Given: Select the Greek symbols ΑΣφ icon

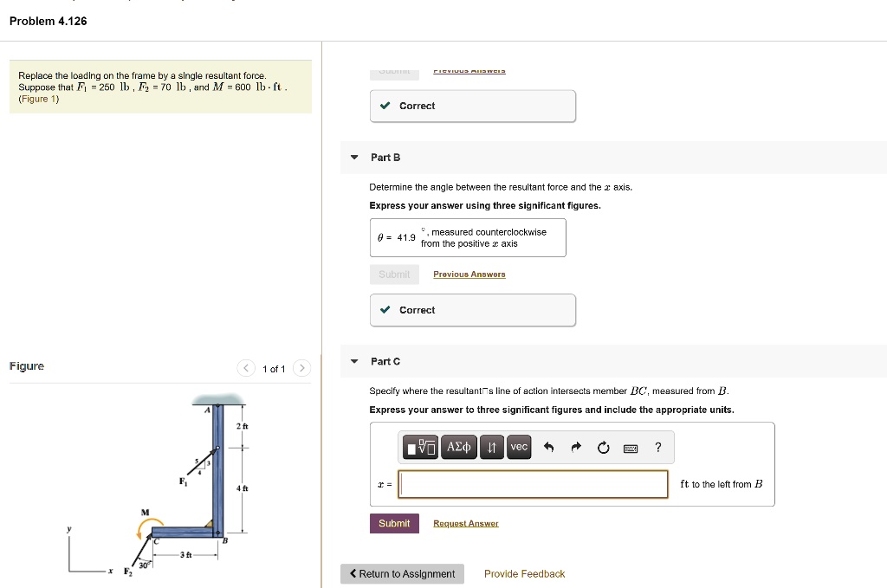Looking at the screenshot, I should (458, 447).
